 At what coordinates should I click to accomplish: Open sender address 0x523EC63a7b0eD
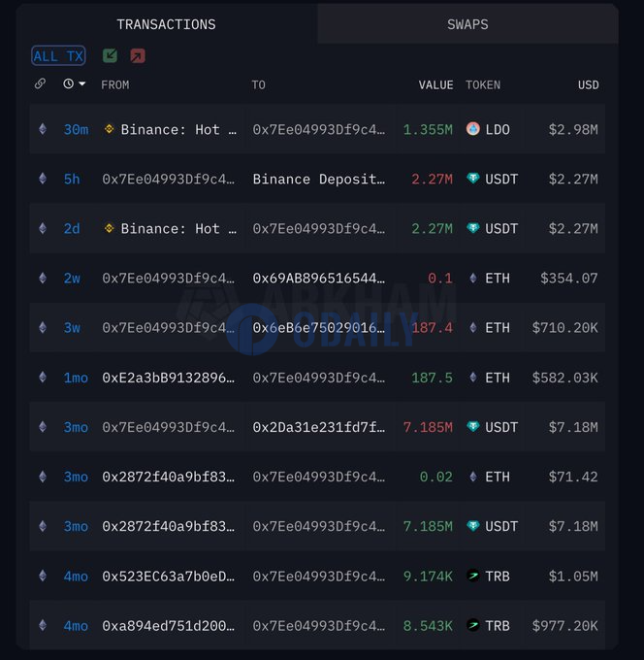point(168,577)
